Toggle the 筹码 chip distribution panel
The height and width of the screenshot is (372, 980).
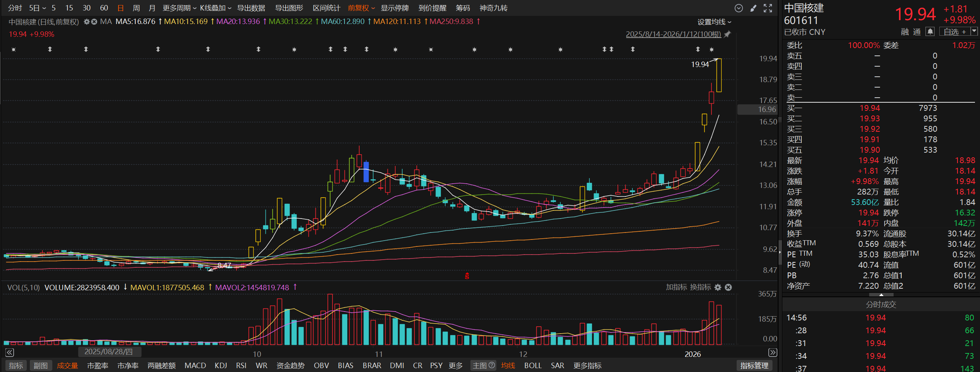[463, 8]
